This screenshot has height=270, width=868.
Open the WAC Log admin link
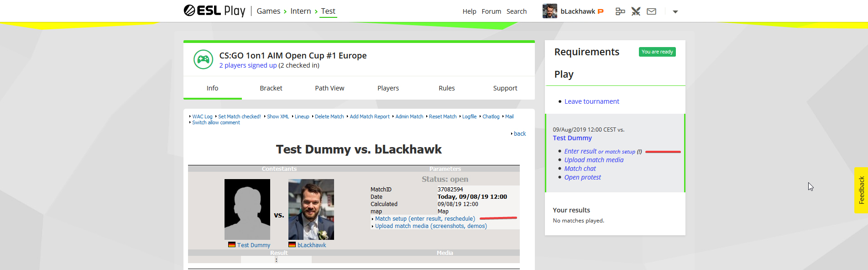[202, 116]
